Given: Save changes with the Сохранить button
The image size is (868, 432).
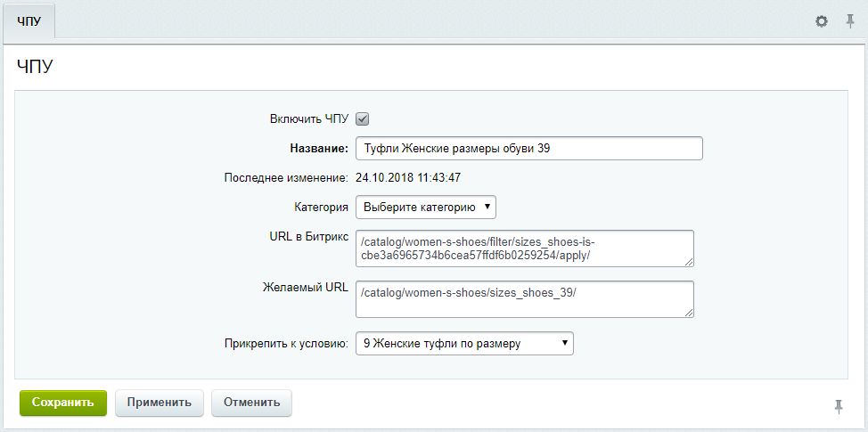Looking at the screenshot, I should [63, 402].
